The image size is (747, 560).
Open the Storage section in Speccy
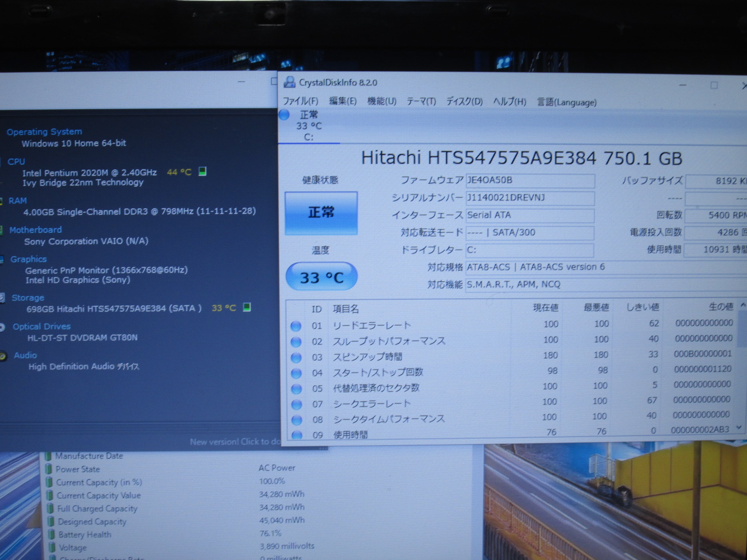(x=28, y=298)
